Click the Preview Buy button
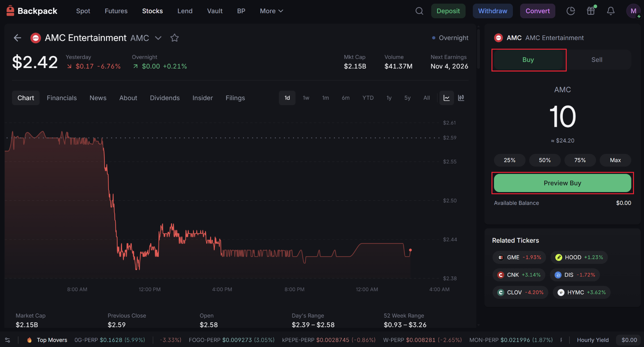Viewport: 644px width, 347px height. [x=563, y=183]
